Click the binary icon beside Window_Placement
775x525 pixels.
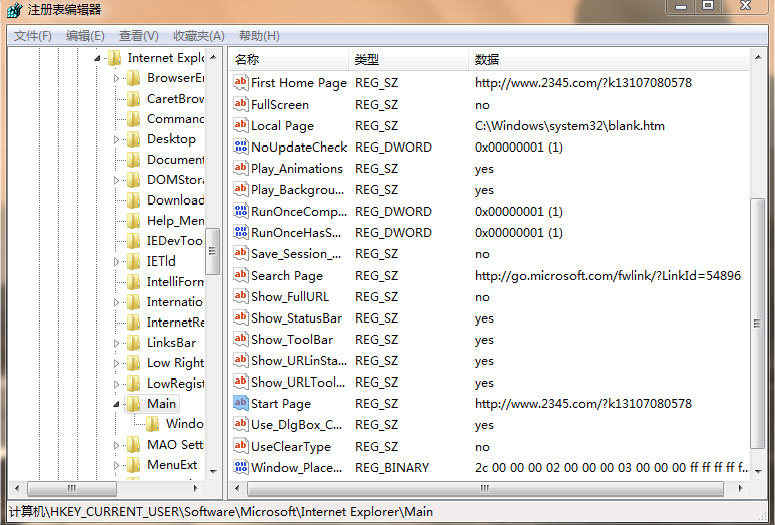(240, 467)
